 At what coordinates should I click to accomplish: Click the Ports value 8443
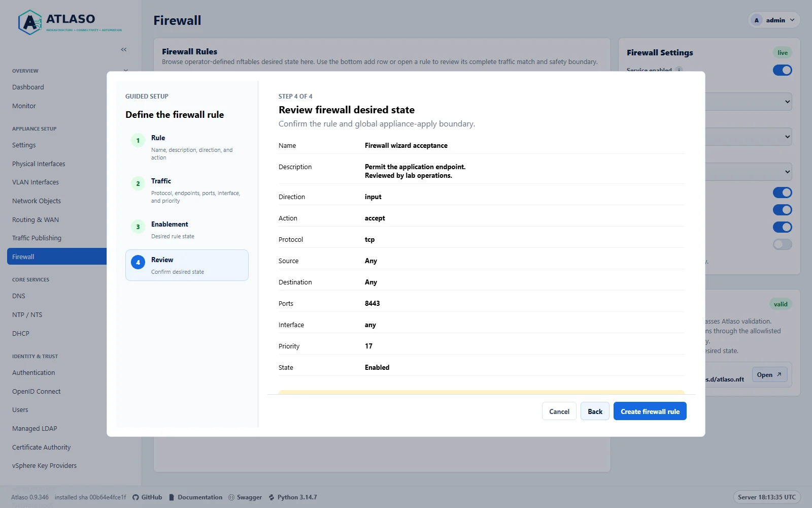coord(373,304)
